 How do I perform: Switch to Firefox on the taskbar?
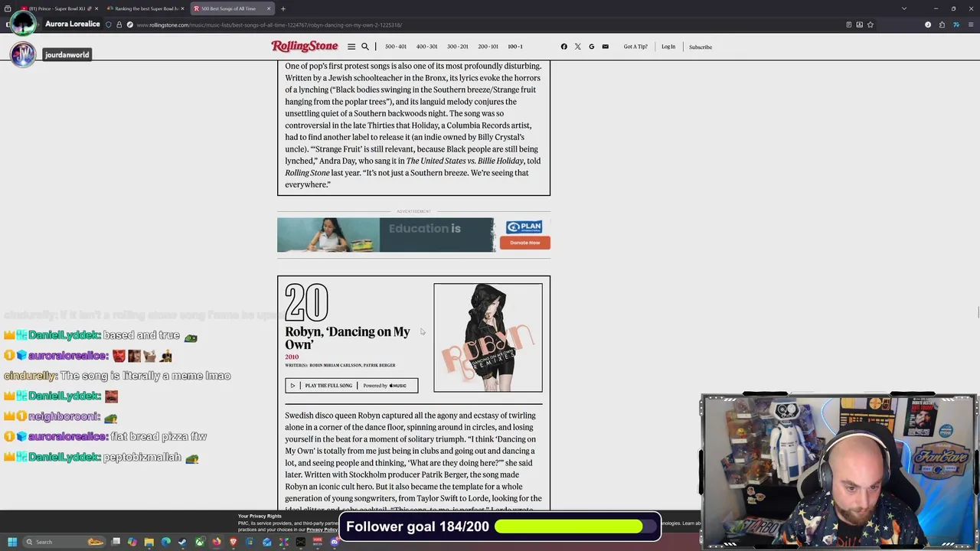[217, 542]
